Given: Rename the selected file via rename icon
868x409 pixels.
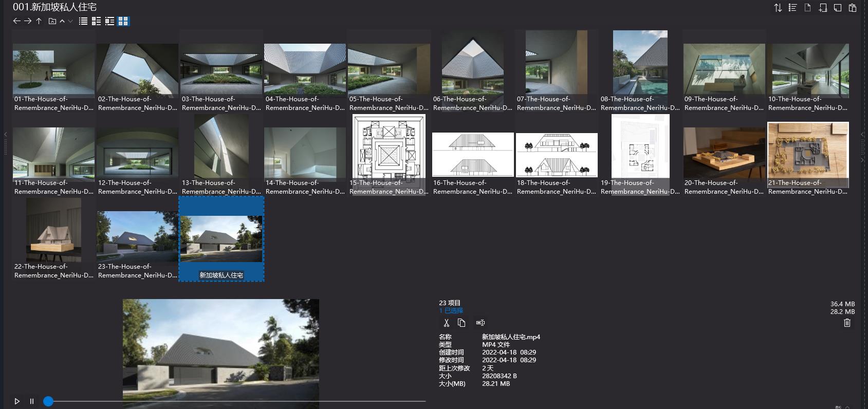Looking at the screenshot, I should point(481,323).
